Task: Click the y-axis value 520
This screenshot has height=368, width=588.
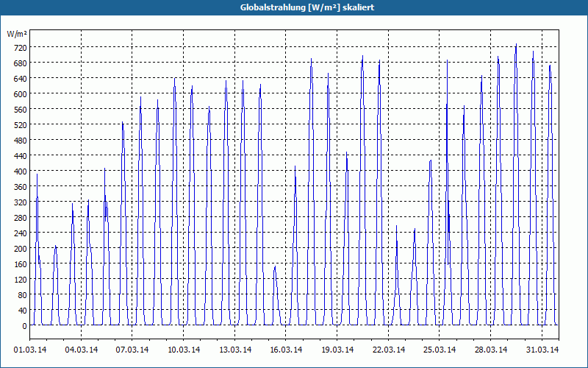Action: (x=21, y=125)
